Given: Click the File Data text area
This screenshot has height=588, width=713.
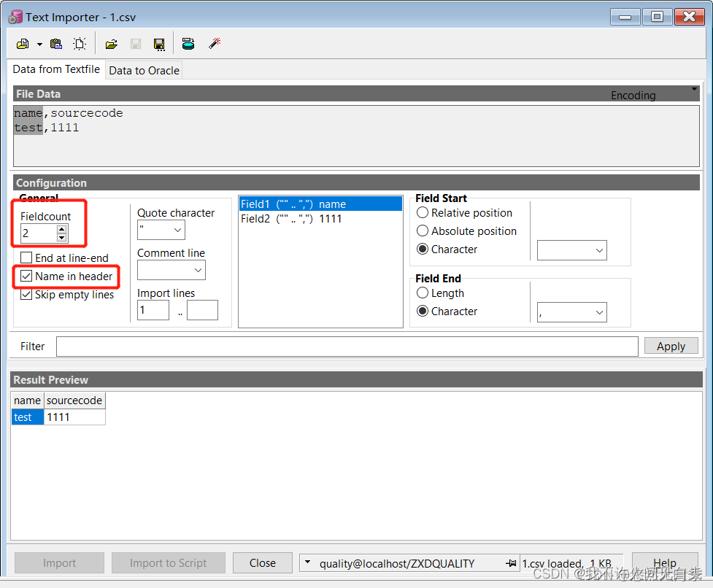Looking at the screenshot, I should pos(356,136).
